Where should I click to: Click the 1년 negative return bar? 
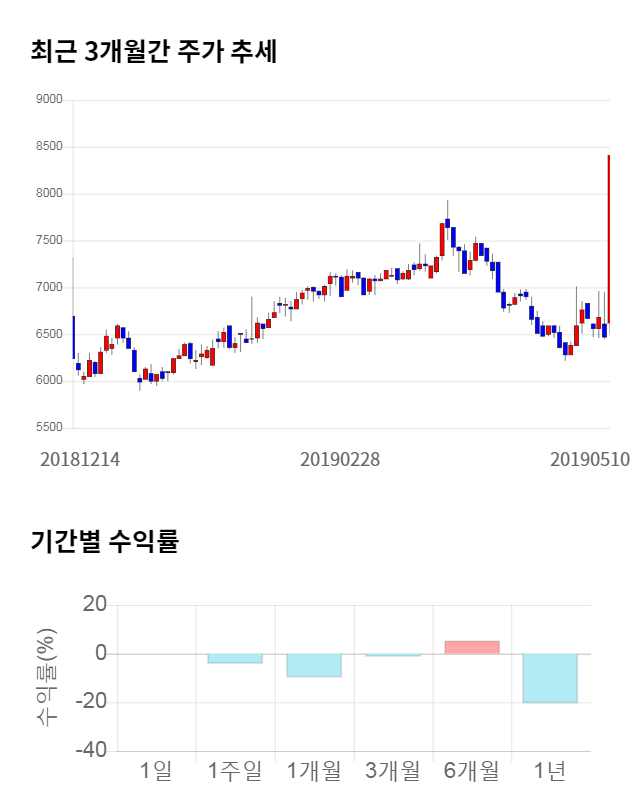tap(550, 678)
